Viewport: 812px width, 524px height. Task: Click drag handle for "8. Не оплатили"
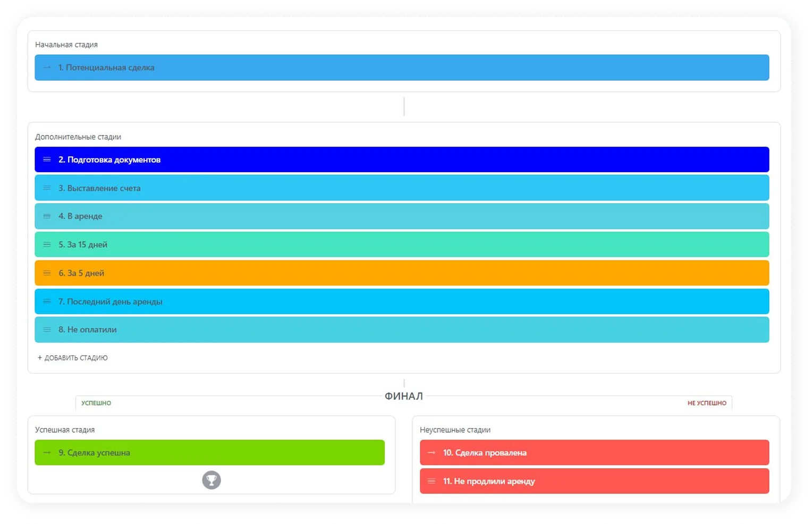click(x=47, y=329)
